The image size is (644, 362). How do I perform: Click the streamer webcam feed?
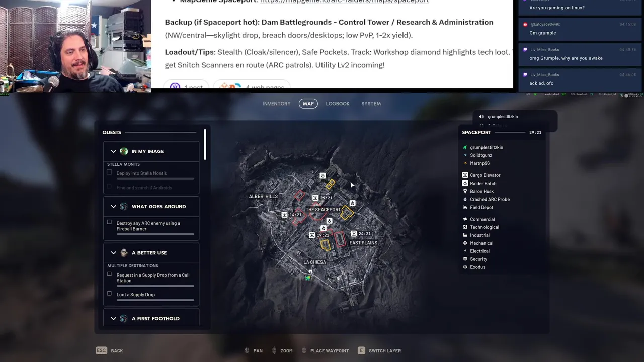[x=75, y=46]
